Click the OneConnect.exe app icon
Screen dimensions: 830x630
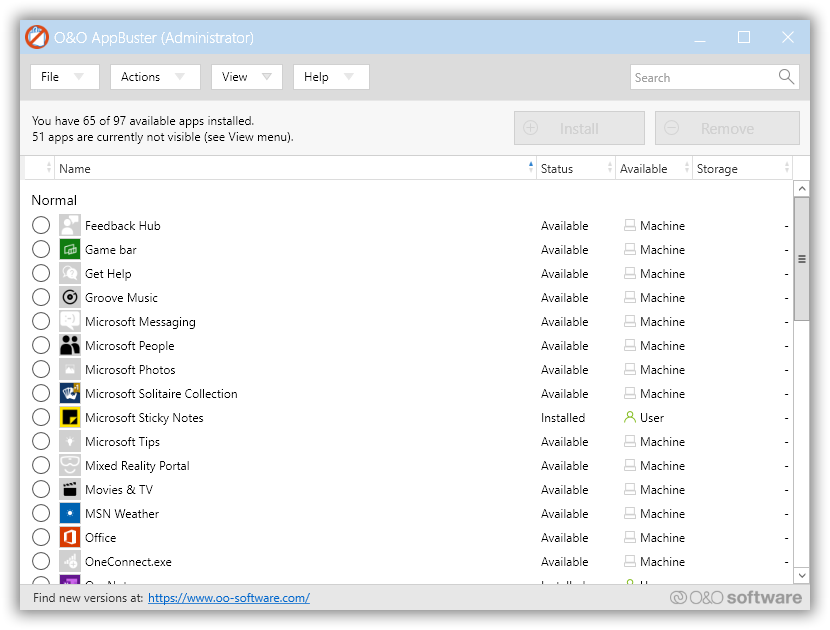(69, 562)
